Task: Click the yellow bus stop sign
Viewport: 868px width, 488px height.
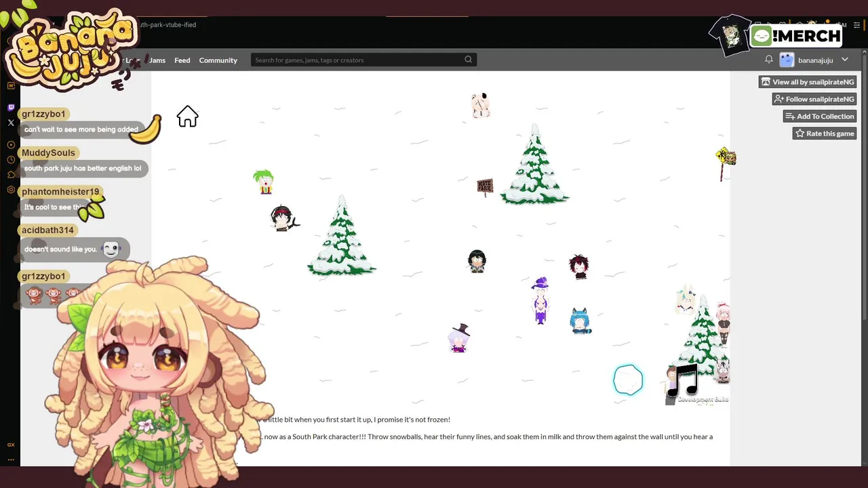Action: pos(725,163)
